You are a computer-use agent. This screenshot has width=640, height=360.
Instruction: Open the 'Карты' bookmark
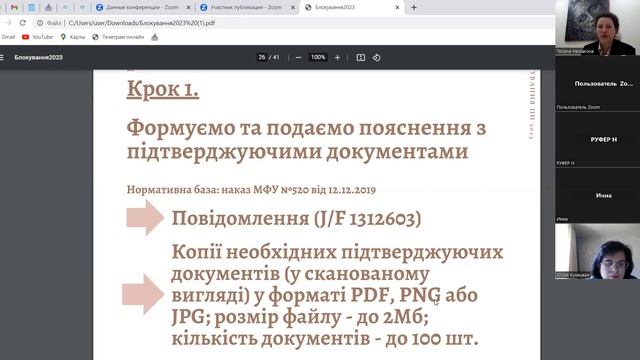click(x=73, y=37)
